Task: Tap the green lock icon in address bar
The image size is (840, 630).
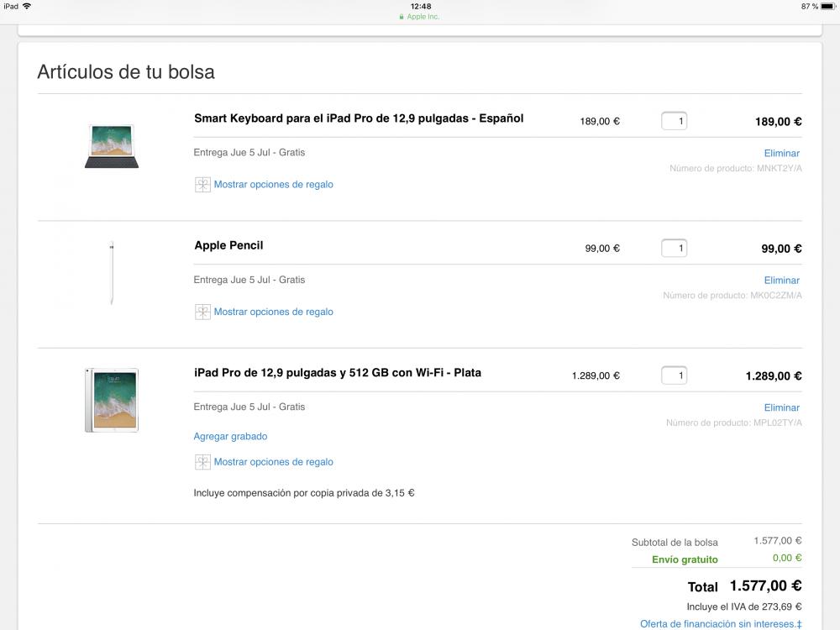Action: [x=402, y=17]
